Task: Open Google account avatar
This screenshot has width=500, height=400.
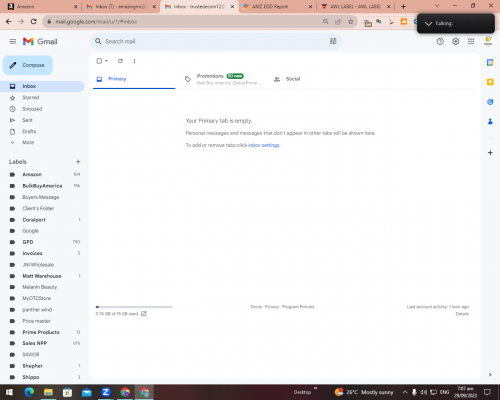Action: [x=488, y=41]
